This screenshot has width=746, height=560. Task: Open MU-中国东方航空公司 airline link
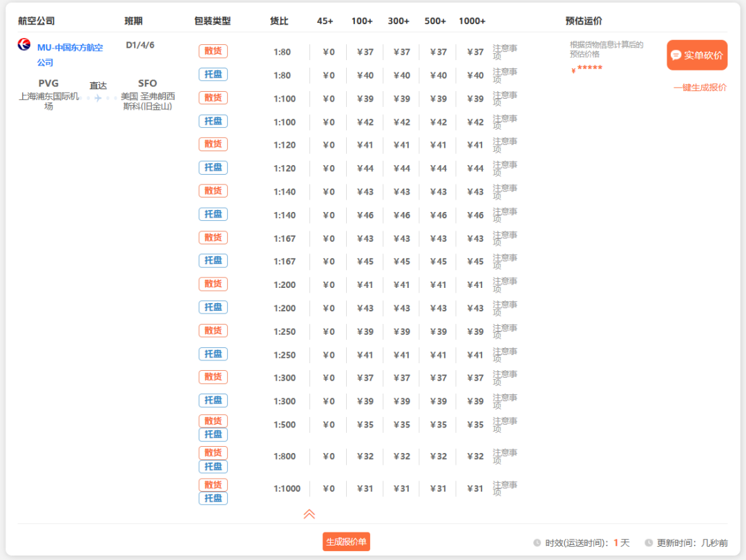[x=70, y=55]
